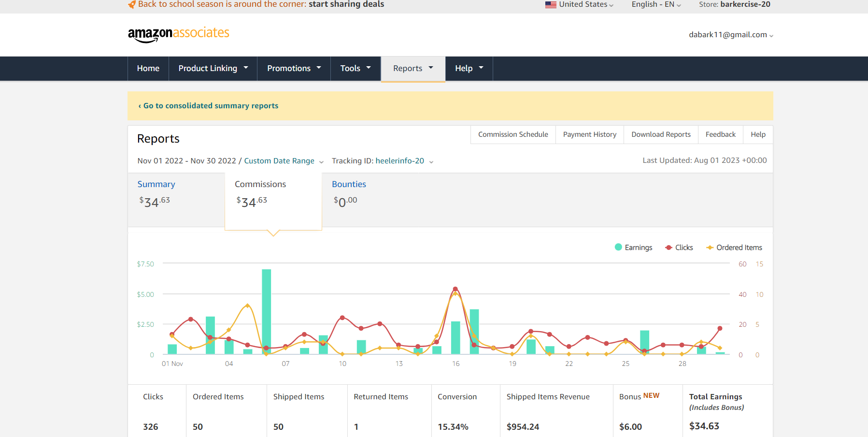Click the Bonus value $6.00

pos(630,427)
